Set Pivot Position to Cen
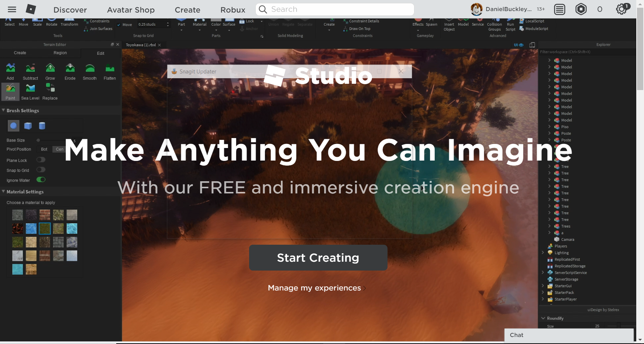The height and width of the screenshot is (344, 644). coord(59,149)
